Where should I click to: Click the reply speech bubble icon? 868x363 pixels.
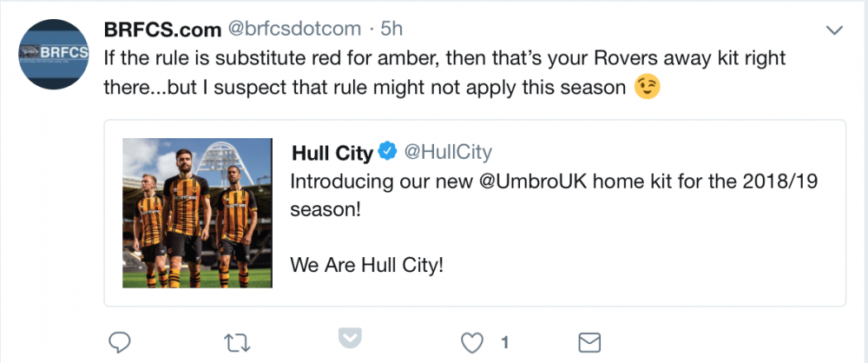(120, 343)
